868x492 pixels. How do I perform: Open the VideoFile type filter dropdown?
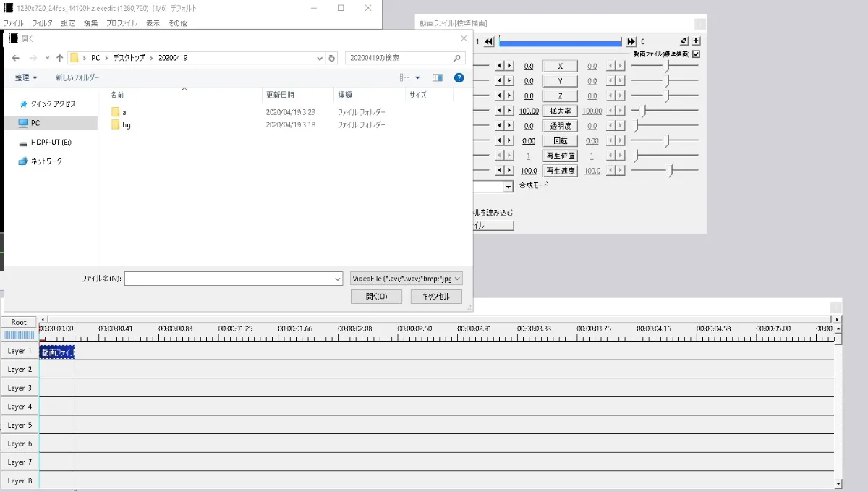point(406,279)
